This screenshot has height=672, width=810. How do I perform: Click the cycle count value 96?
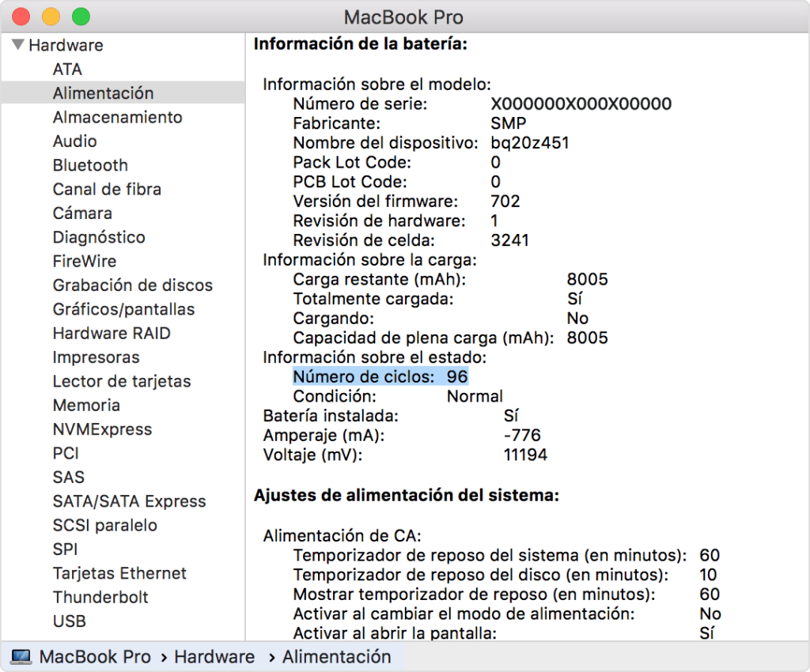point(457,377)
